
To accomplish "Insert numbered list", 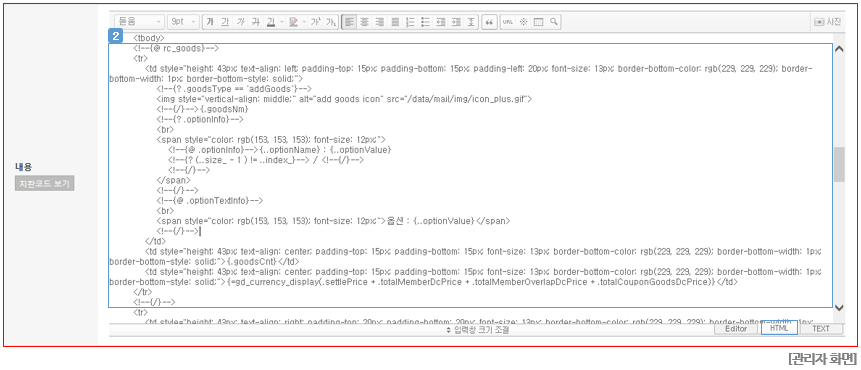I will pos(410,22).
